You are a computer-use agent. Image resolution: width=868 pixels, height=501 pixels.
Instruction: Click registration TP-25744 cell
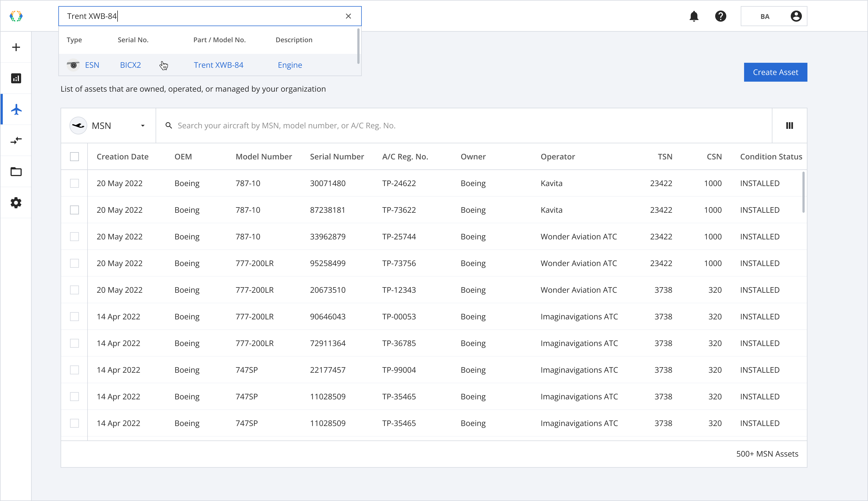pos(399,237)
